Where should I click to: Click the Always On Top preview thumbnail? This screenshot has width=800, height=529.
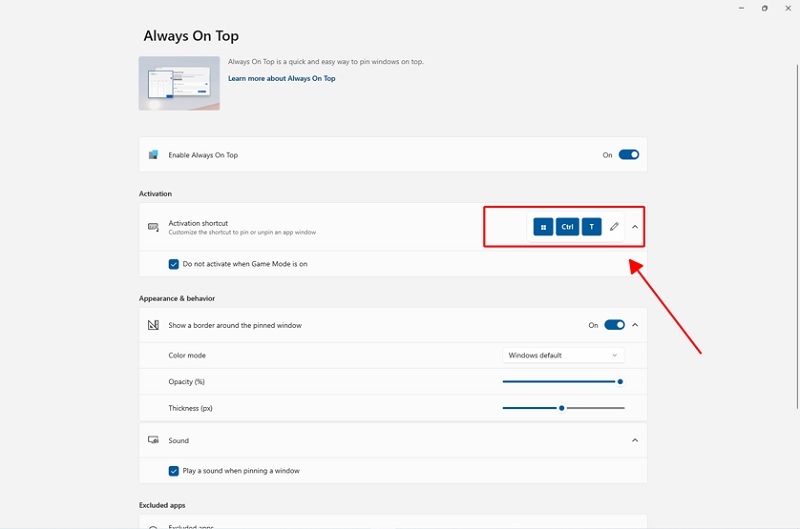click(179, 83)
